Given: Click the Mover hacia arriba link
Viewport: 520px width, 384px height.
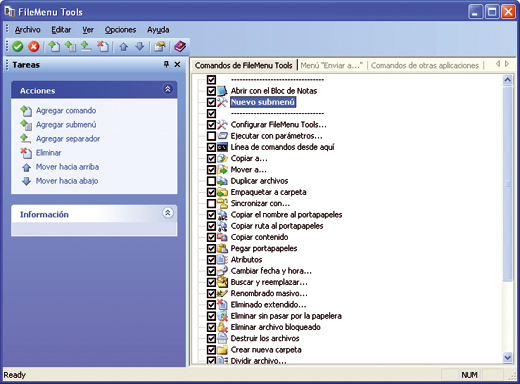Looking at the screenshot, I should click(x=67, y=167).
